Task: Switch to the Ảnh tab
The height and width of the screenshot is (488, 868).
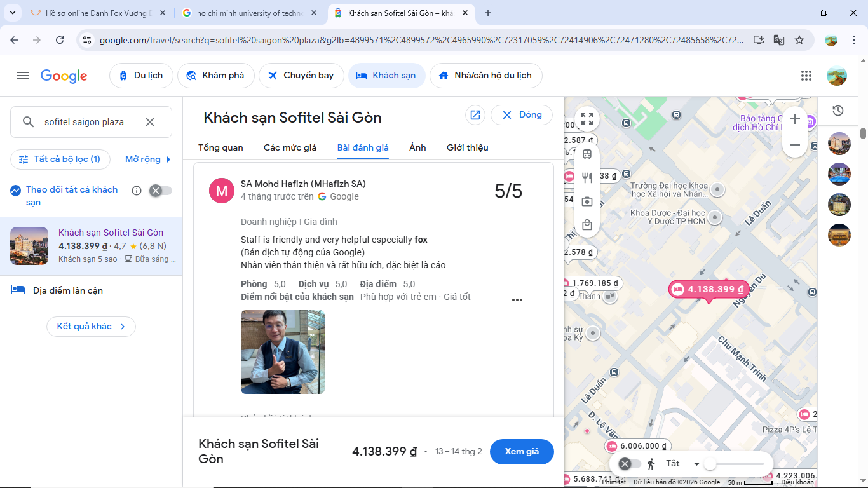Action: pos(417,147)
